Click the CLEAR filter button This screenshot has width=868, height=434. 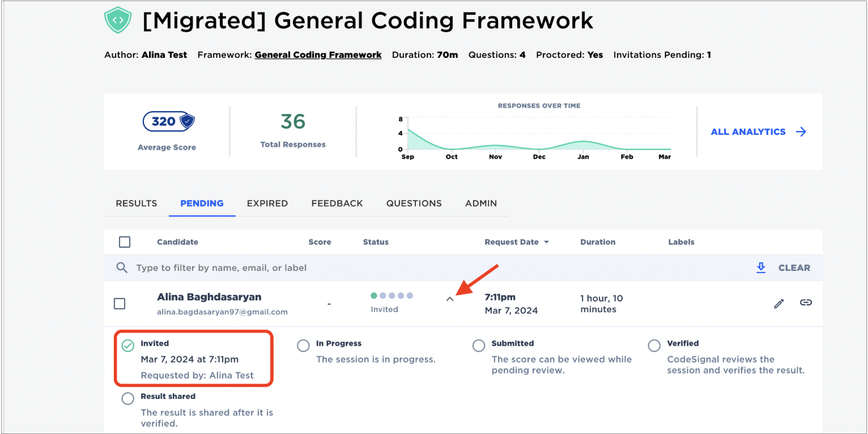pyautogui.click(x=794, y=267)
